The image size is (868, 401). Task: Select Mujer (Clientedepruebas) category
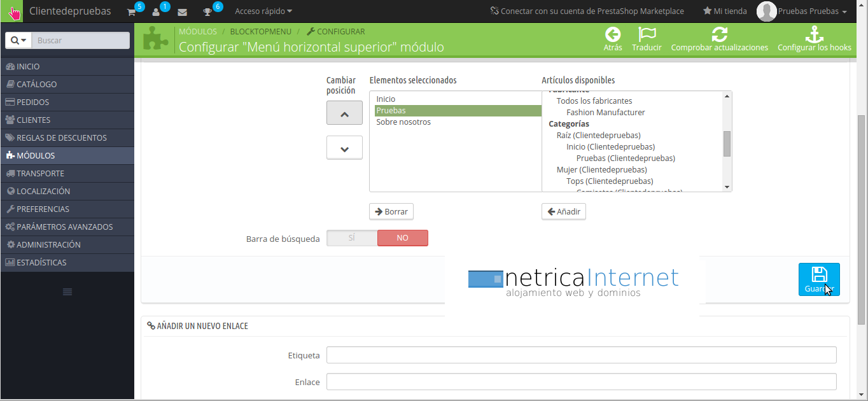point(602,170)
